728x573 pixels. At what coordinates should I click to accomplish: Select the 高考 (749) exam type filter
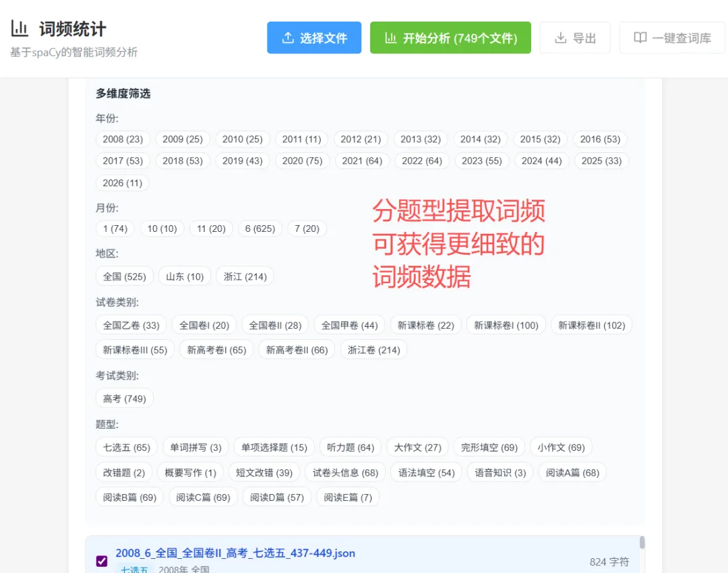tap(124, 398)
